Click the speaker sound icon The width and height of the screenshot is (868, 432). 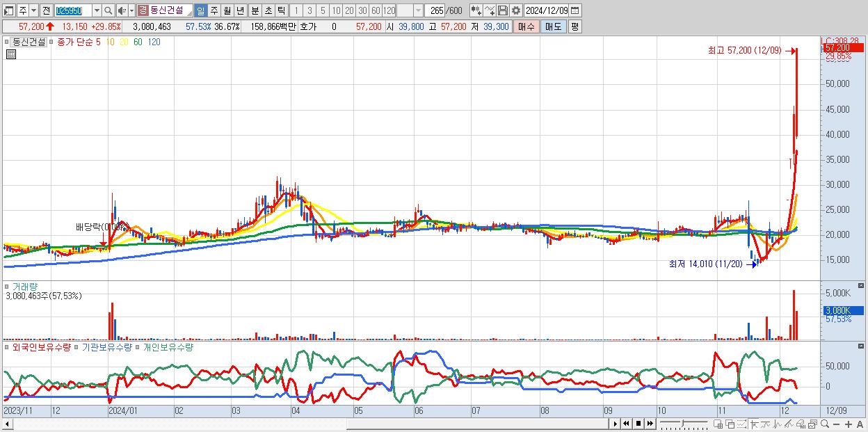[122, 10]
